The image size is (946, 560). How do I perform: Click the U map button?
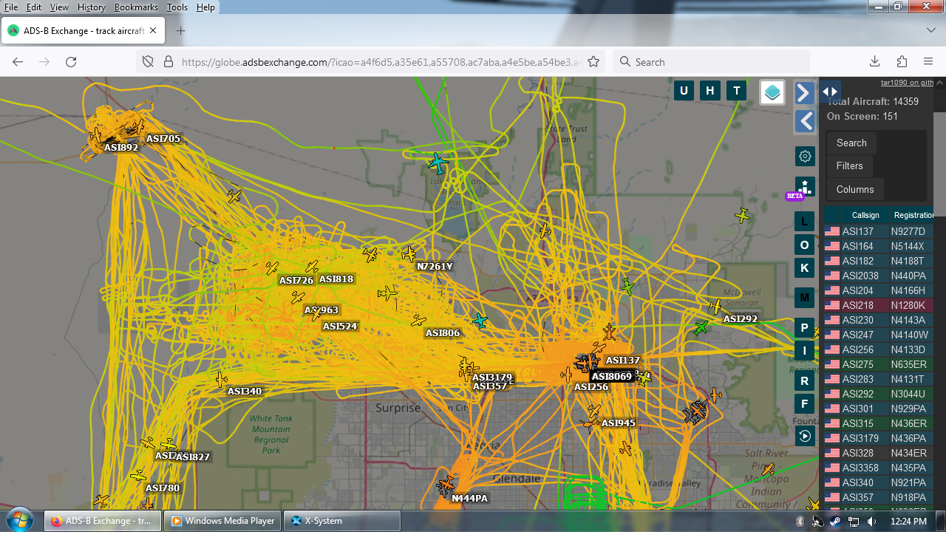(x=684, y=91)
